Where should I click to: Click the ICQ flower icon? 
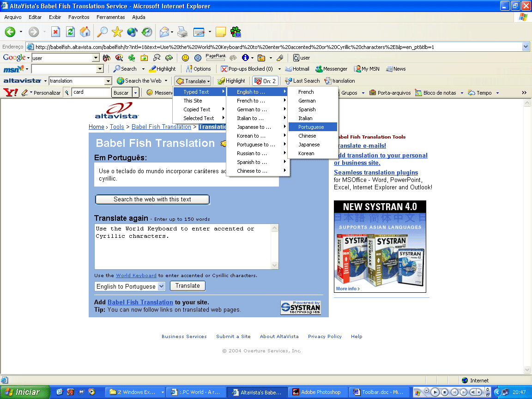[236, 32]
